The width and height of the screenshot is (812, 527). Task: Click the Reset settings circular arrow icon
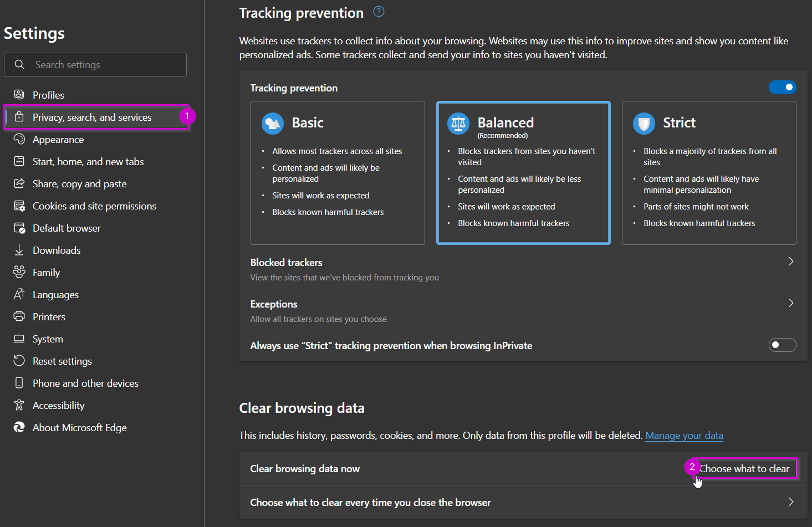click(x=19, y=361)
